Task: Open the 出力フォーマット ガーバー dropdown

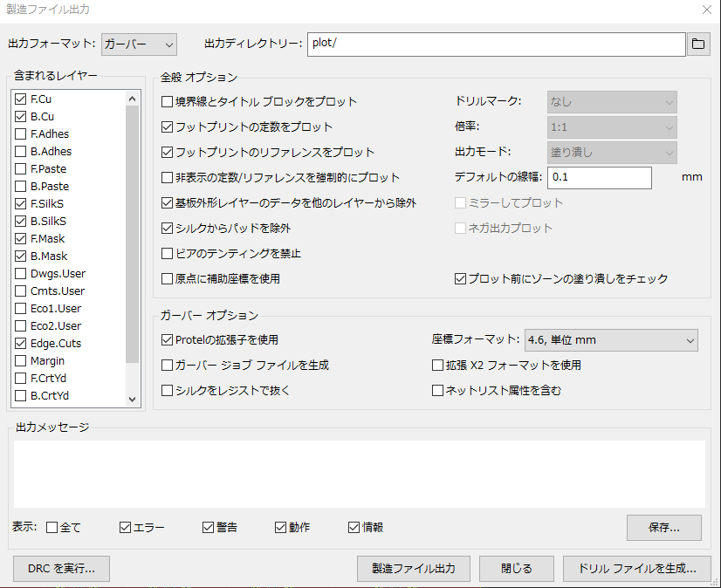Action: (139, 44)
